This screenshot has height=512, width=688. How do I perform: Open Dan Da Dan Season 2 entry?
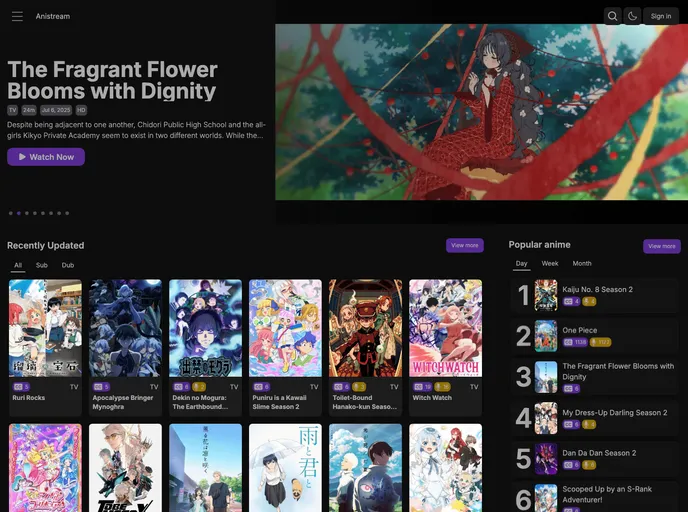click(595, 459)
